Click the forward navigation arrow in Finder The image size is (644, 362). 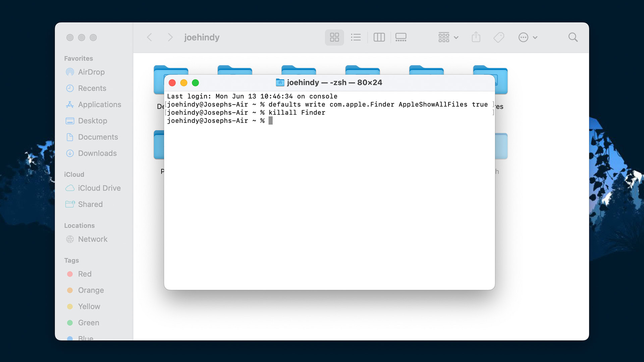tap(169, 37)
